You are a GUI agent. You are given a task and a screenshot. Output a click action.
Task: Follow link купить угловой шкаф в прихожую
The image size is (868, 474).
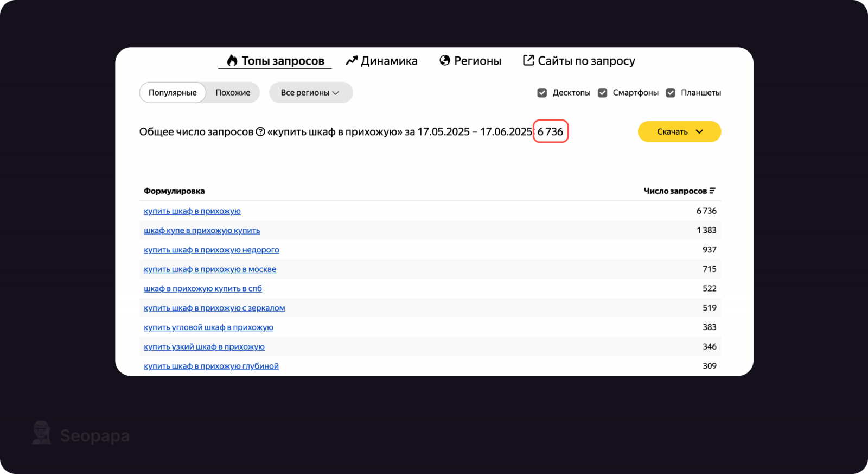point(208,327)
